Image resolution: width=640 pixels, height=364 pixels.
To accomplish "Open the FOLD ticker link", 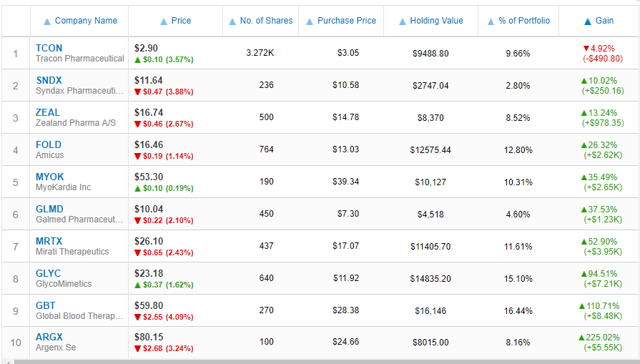I will click(49, 144).
